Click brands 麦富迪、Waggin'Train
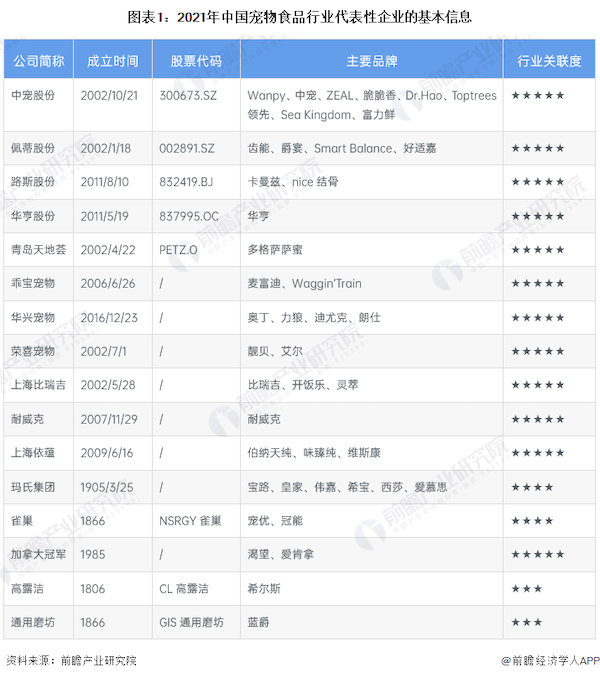Screen dimensions: 600x678 (304, 283)
